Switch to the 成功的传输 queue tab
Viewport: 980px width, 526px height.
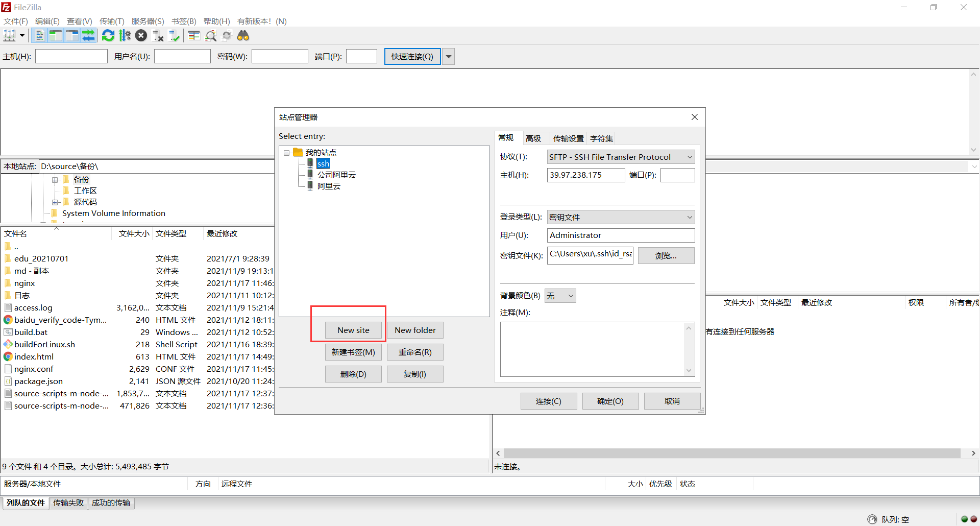click(x=111, y=503)
